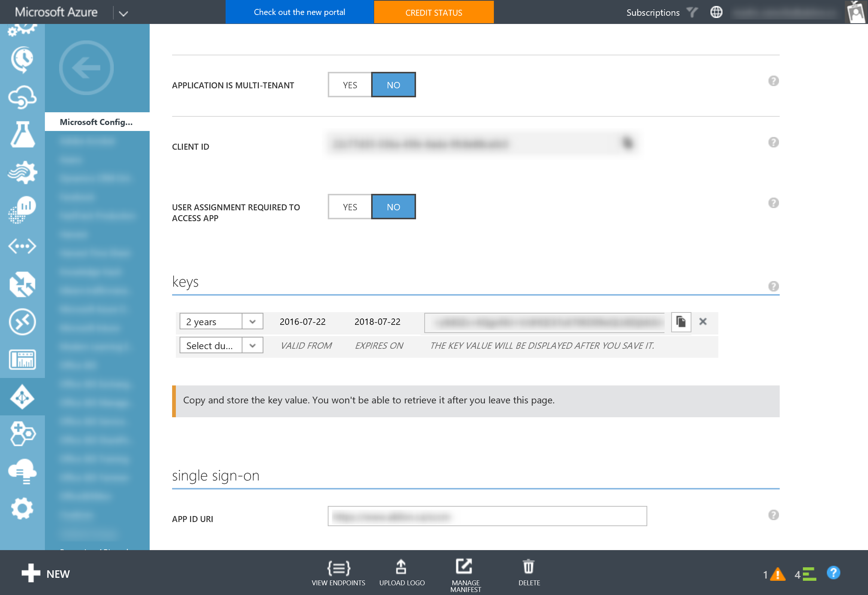Toggle Application Is Multi-Tenant to YES
Viewport: 868px width, 595px height.
349,85
